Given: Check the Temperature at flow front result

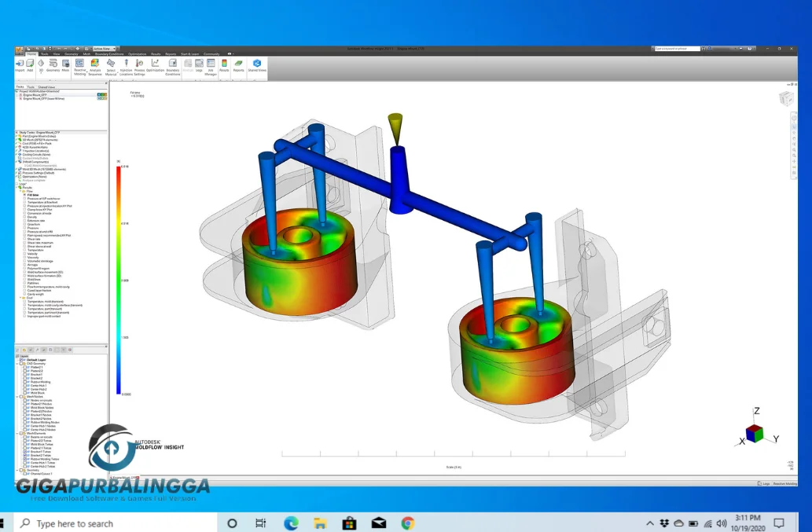Looking at the screenshot, I should coord(24,202).
